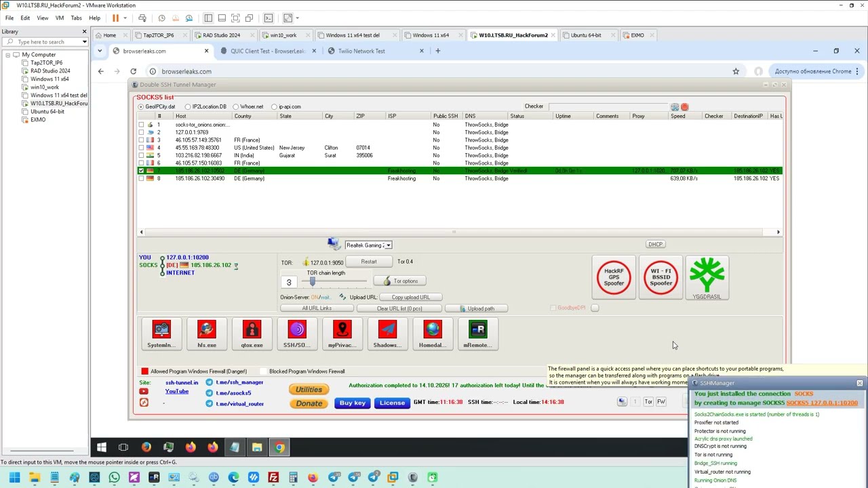Open the VMware Tabs menu

click(x=76, y=18)
